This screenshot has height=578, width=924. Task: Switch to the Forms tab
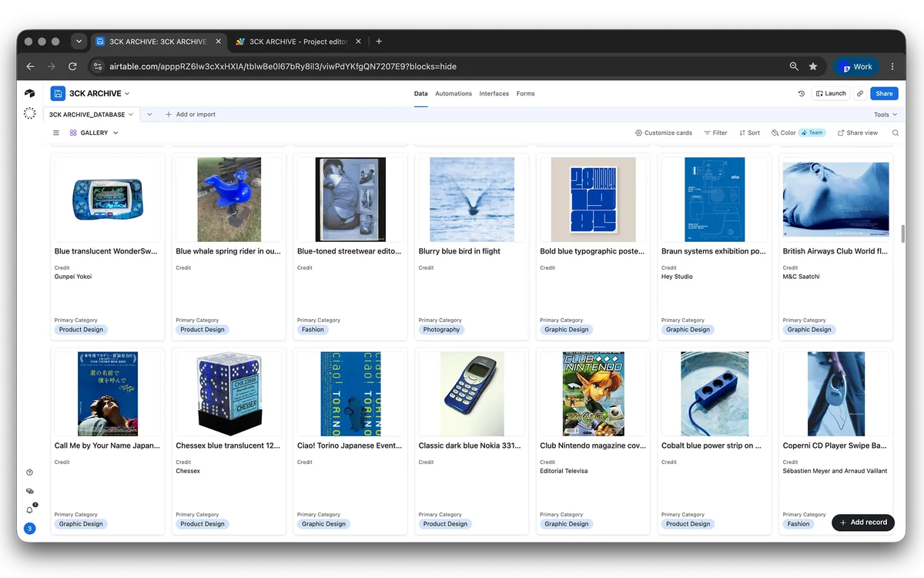pyautogui.click(x=525, y=93)
